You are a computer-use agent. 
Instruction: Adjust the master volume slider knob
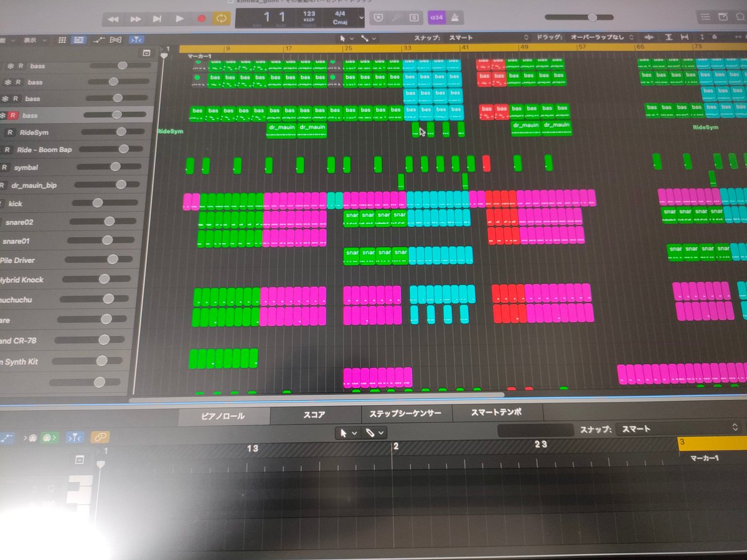tap(591, 17)
